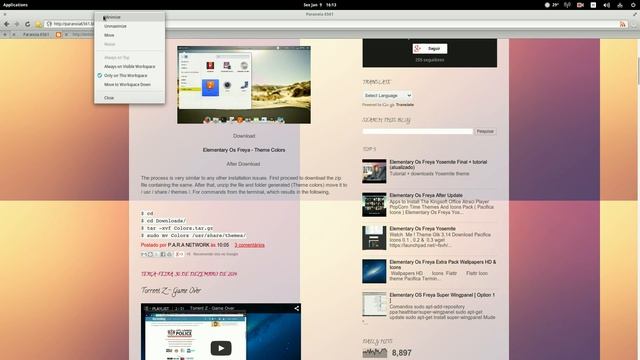Select Always on Visible Workspace
This screenshot has width=640, height=360.
pos(129,67)
